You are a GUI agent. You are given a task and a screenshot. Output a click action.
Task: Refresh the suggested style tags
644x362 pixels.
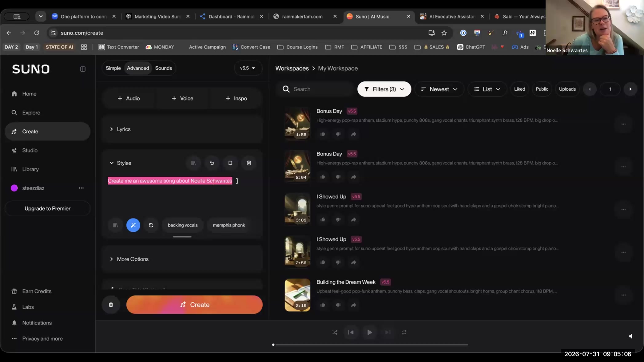[x=151, y=225]
